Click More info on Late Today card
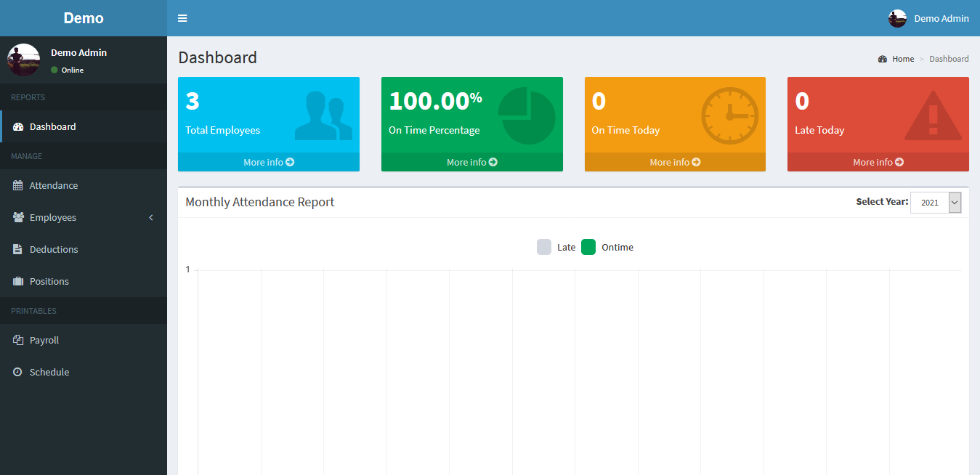This screenshot has width=980, height=475. pos(878,162)
